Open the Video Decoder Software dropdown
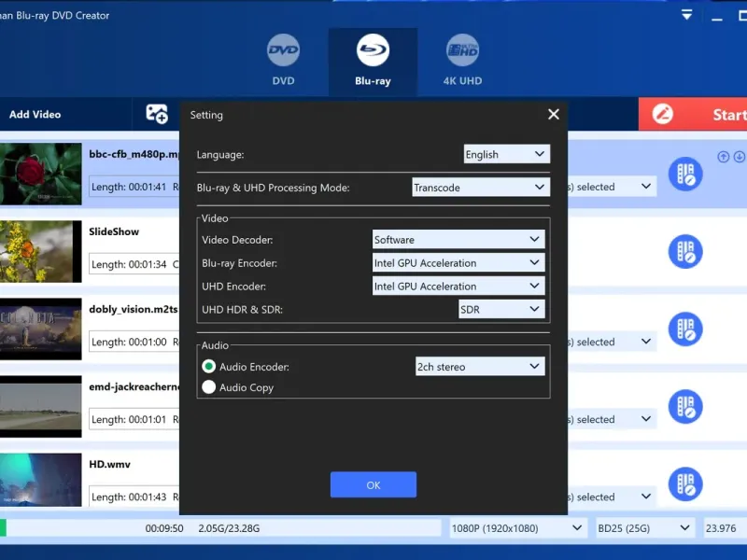This screenshot has height=560, width=747. pos(458,239)
